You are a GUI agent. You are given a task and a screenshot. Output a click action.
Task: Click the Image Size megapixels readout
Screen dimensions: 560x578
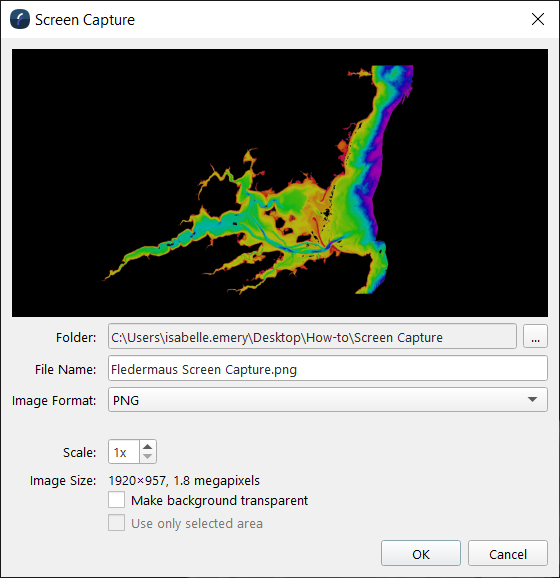coord(184,480)
